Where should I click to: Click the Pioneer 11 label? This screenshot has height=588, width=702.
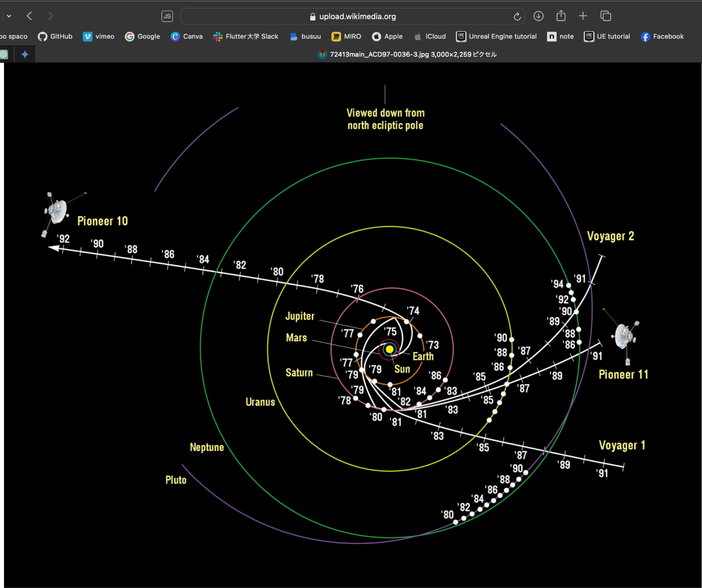tap(624, 375)
